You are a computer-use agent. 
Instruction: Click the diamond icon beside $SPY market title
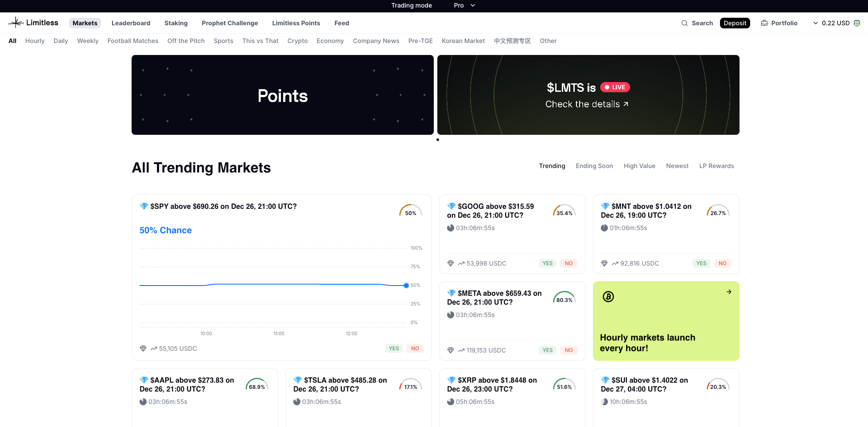point(144,206)
